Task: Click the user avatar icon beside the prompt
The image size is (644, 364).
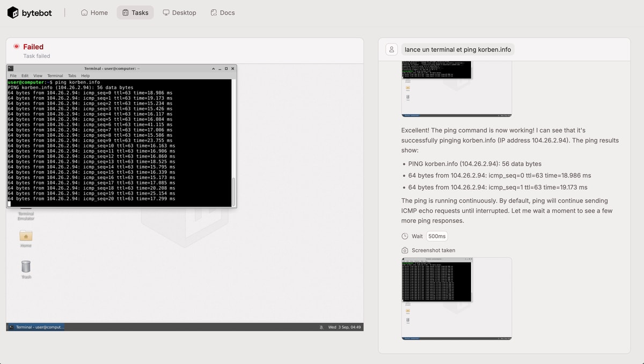Action: tap(392, 49)
